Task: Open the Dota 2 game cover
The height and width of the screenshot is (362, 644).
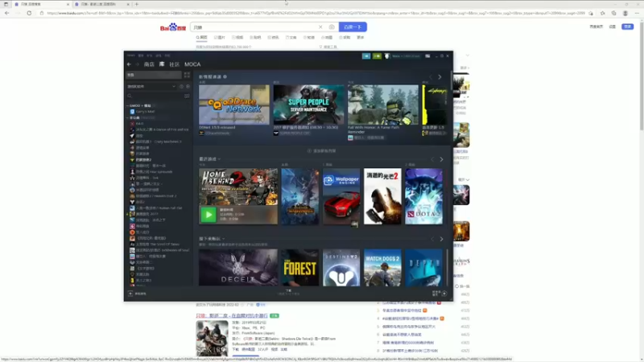Action: coord(424,196)
